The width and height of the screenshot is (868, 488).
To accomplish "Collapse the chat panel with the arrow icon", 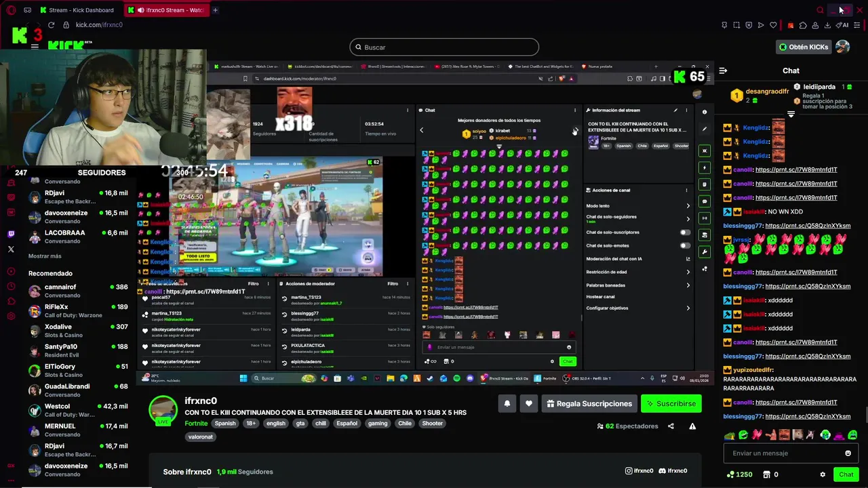I will pos(723,70).
